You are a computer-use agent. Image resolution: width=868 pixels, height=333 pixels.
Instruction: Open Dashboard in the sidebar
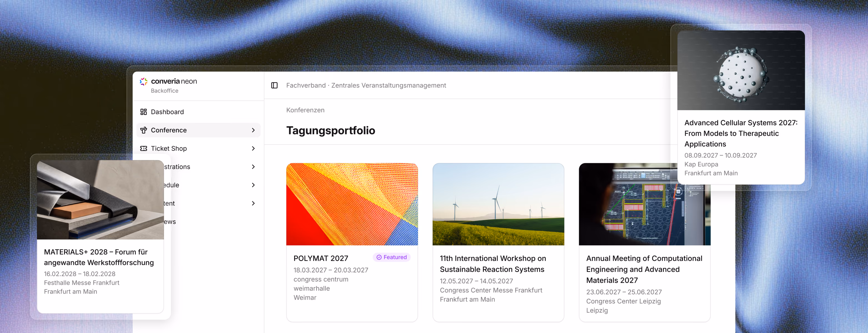point(198,112)
